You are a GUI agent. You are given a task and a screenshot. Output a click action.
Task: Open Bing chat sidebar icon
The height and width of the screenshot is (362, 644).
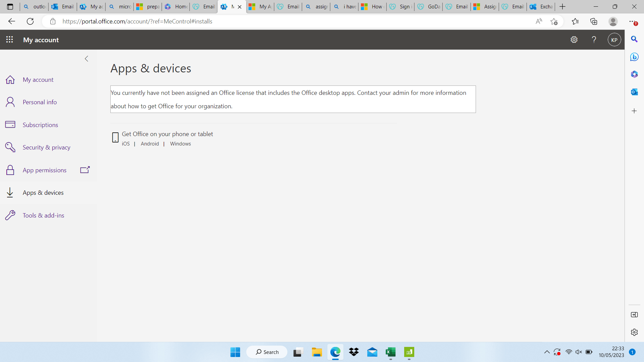pos(634,57)
